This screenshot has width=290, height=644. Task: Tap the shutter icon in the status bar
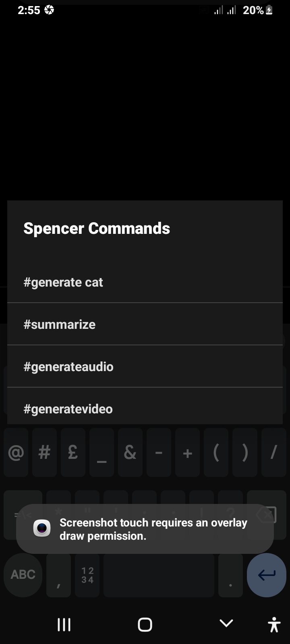pos(49,10)
